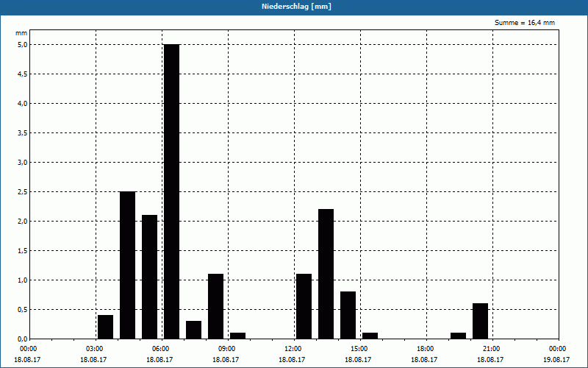Select the 0,4 mm bar right after 03:00
The height and width of the screenshot is (368, 588).
(x=105, y=327)
